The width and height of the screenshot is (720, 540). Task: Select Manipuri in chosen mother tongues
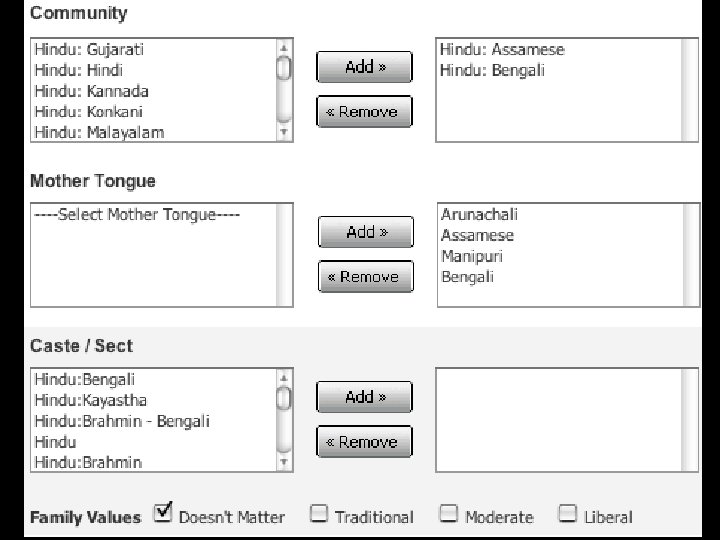pos(472,256)
